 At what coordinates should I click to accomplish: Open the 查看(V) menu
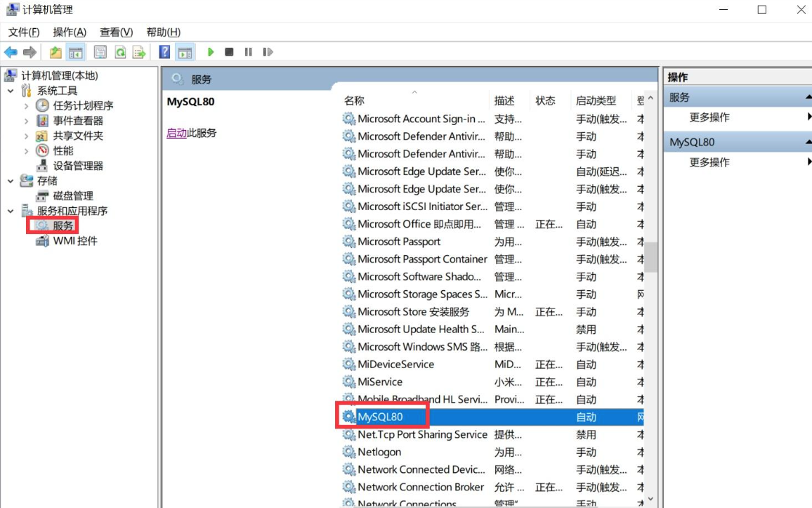(x=116, y=32)
